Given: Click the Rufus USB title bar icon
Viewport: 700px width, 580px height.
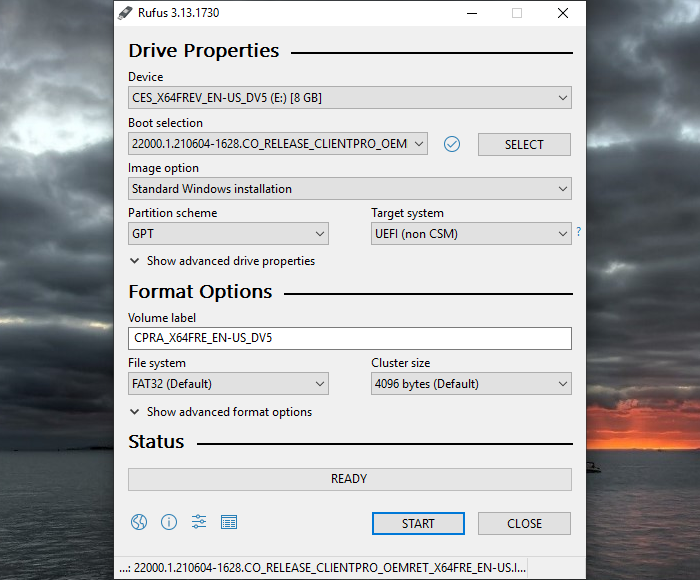Looking at the screenshot, I should click(125, 13).
